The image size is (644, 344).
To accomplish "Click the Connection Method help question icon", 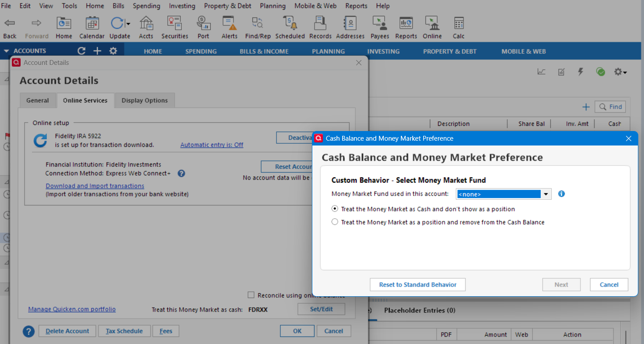I will (x=181, y=174).
